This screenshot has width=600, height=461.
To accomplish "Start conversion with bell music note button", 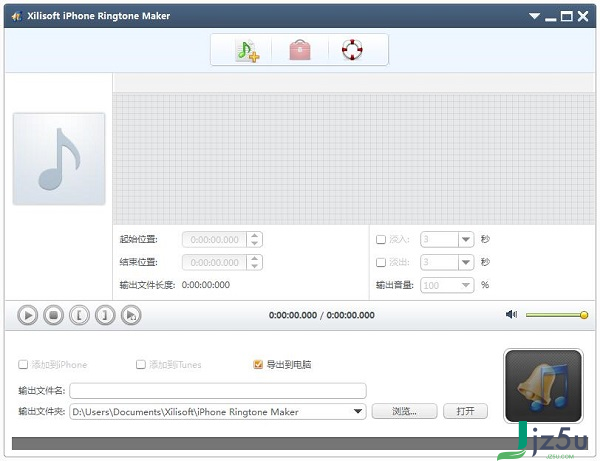I will coord(543,386).
